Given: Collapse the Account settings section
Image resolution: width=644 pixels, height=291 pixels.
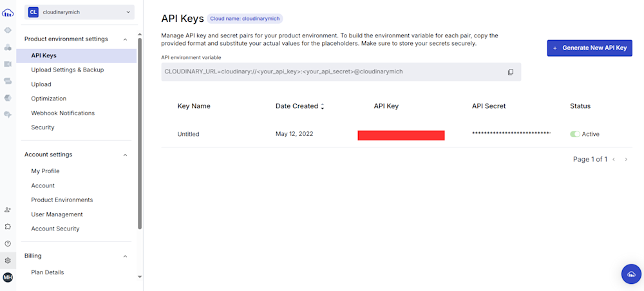Looking at the screenshot, I should click(126, 155).
